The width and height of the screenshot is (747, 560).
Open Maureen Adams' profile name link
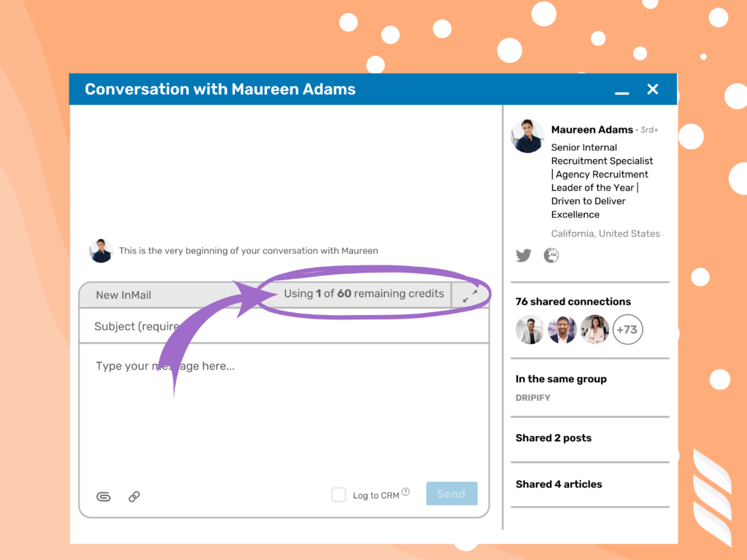592,129
